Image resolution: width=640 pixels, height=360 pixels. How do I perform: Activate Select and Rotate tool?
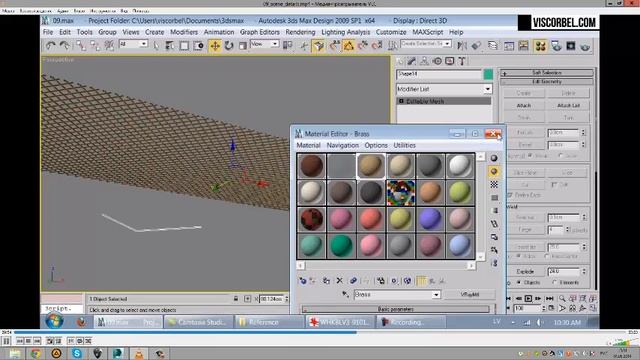229,45
